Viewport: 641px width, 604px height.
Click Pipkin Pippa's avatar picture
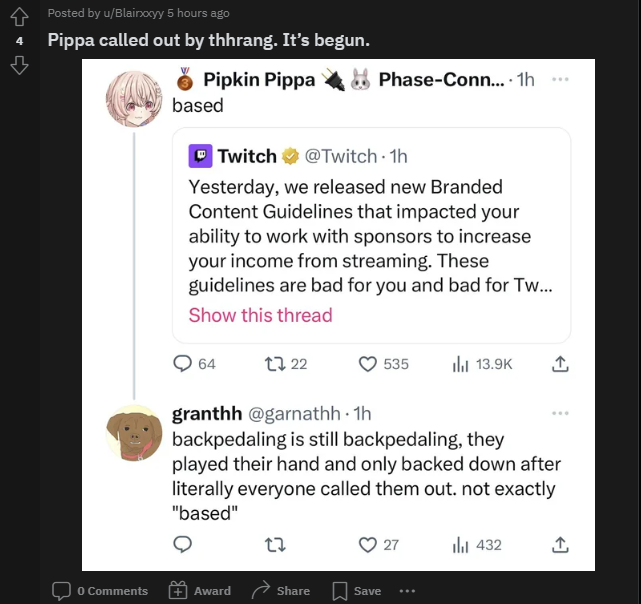134,99
